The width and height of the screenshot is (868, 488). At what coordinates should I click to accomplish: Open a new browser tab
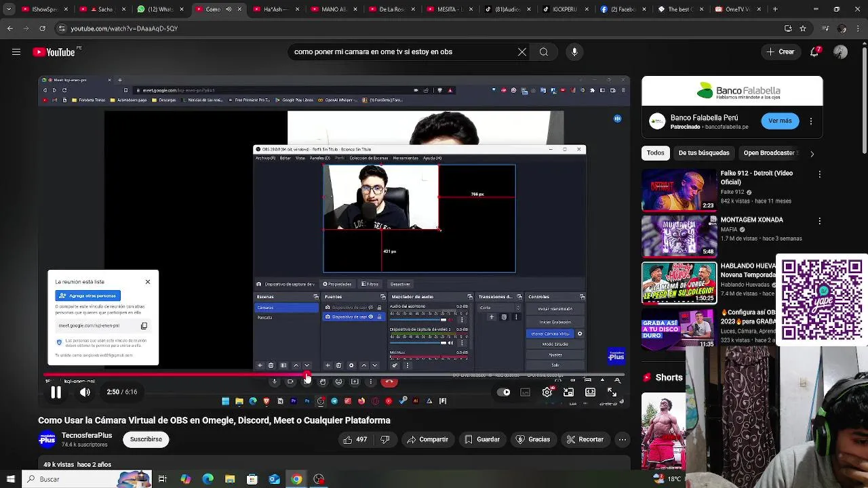click(775, 9)
